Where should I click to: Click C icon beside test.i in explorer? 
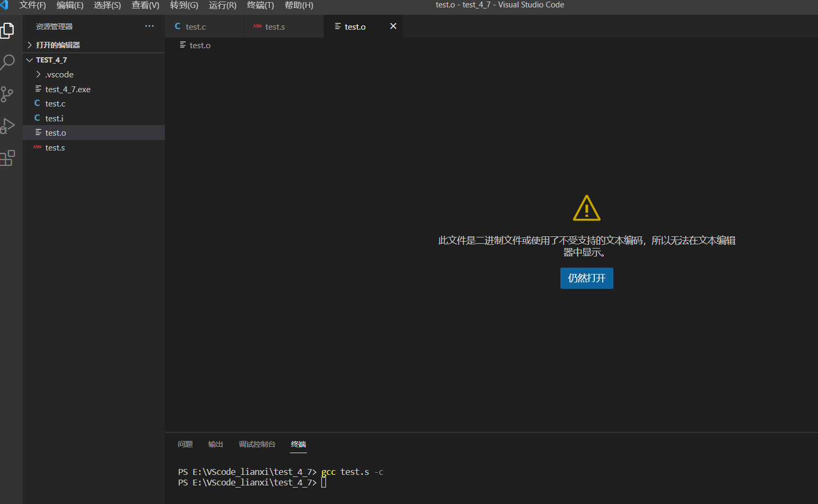click(x=37, y=118)
